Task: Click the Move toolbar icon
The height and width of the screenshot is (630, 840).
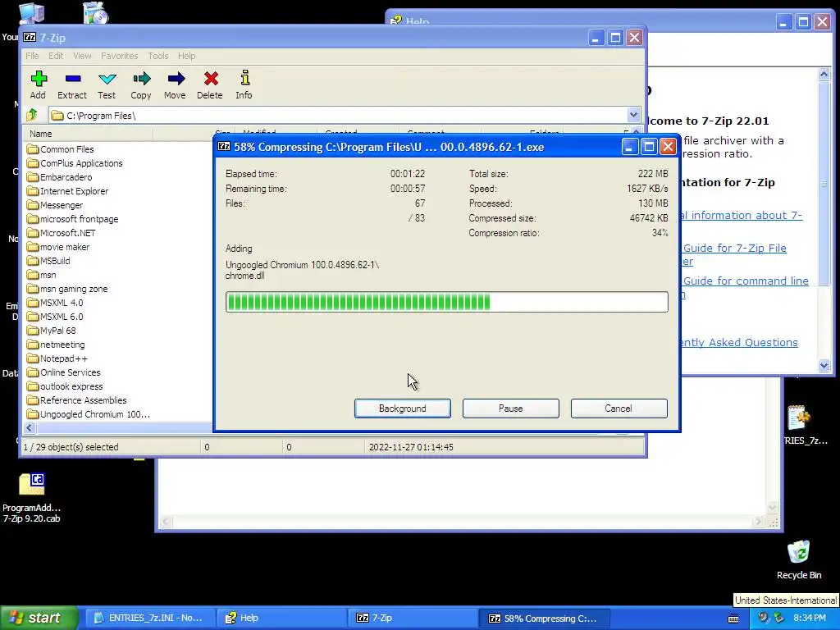Action: pyautogui.click(x=176, y=84)
